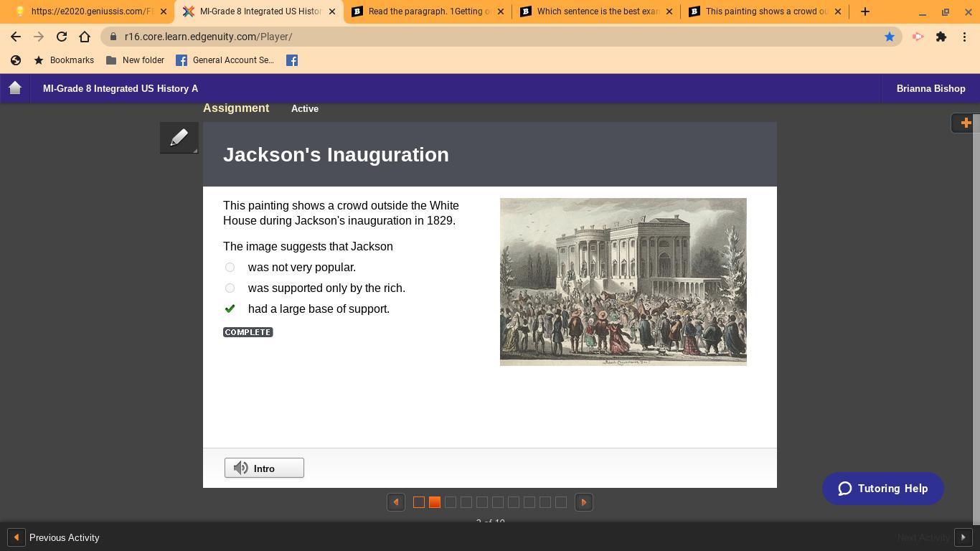Image resolution: width=980 pixels, height=551 pixels.
Task: Close the MI-Grade 8 Integrated US History tab
Action: pyautogui.click(x=332, y=11)
